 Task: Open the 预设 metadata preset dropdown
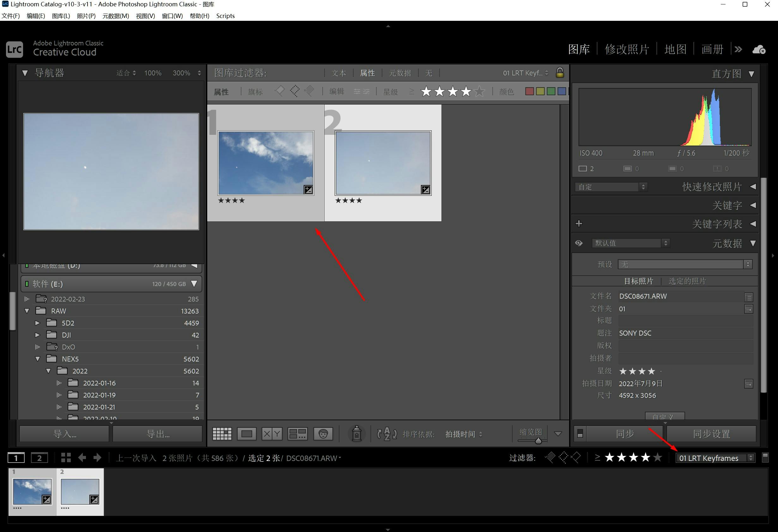point(684,265)
